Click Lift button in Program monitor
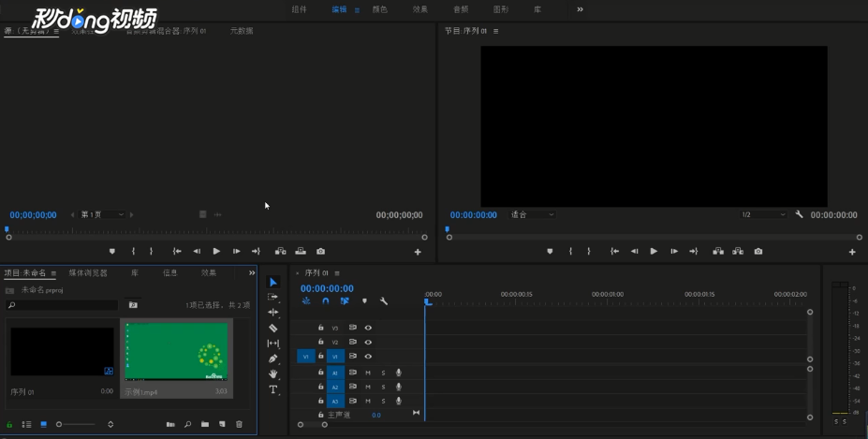 click(718, 252)
